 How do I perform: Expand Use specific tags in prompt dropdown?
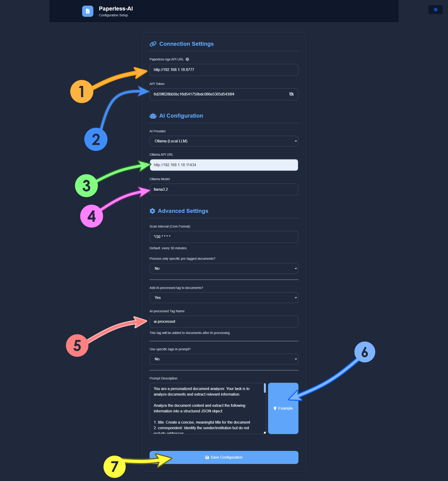click(x=224, y=359)
